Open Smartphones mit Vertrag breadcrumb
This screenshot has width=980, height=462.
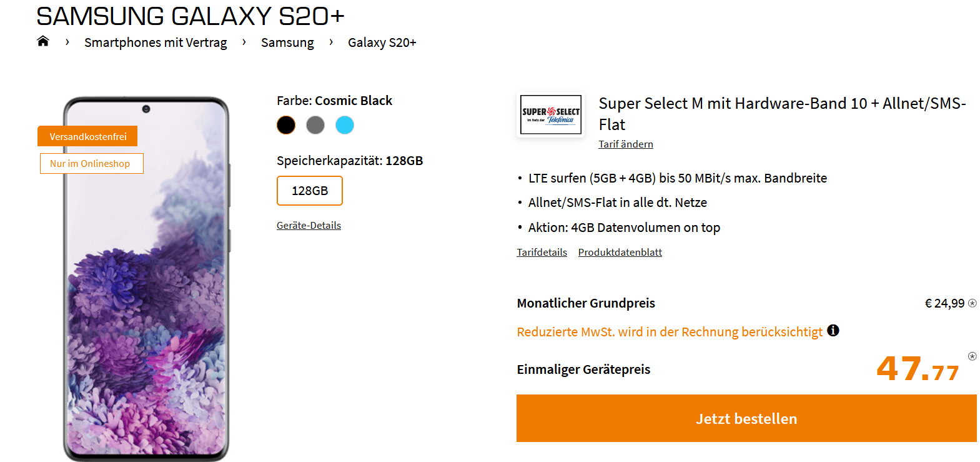156,43
